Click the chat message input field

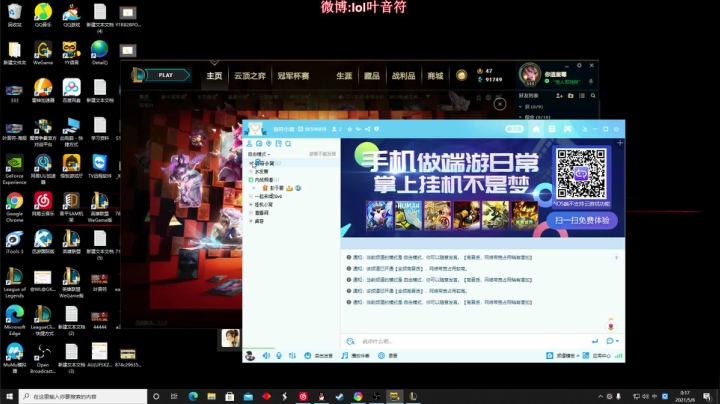471,341
